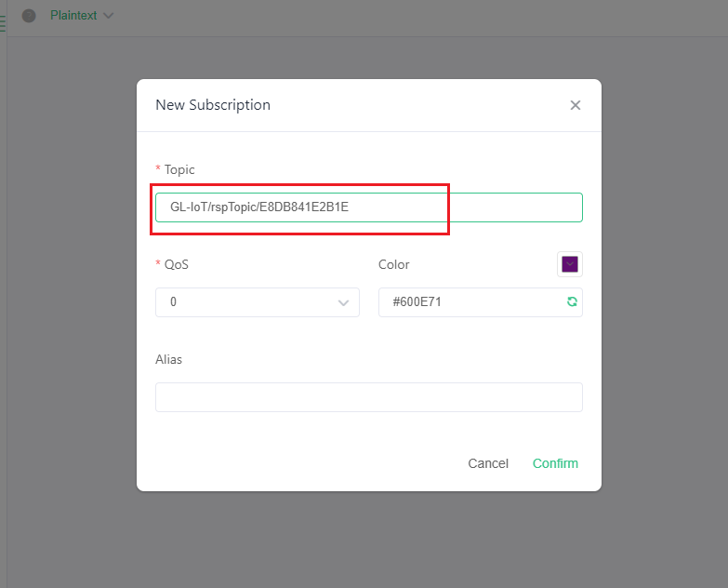Image resolution: width=728 pixels, height=588 pixels.
Task: Confirm the new subscription
Action: click(555, 463)
